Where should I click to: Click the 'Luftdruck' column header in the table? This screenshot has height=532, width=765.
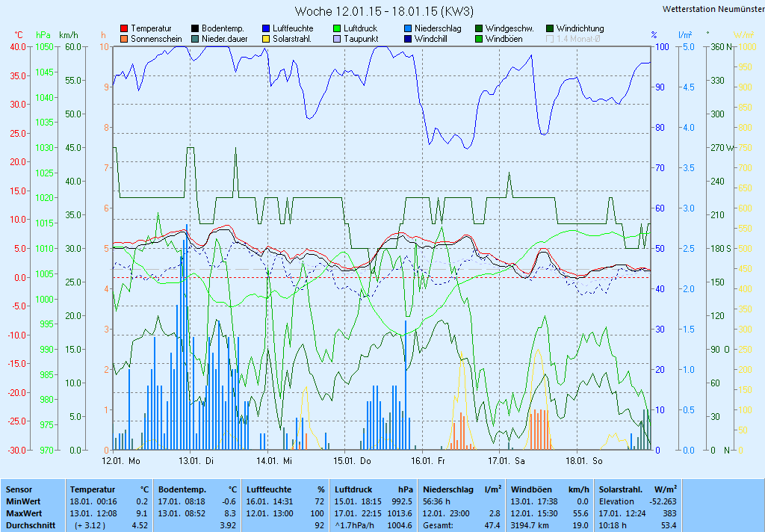(353, 489)
